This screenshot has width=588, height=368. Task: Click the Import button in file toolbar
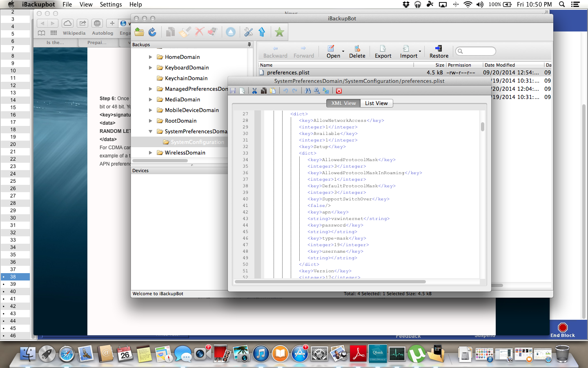408,52
